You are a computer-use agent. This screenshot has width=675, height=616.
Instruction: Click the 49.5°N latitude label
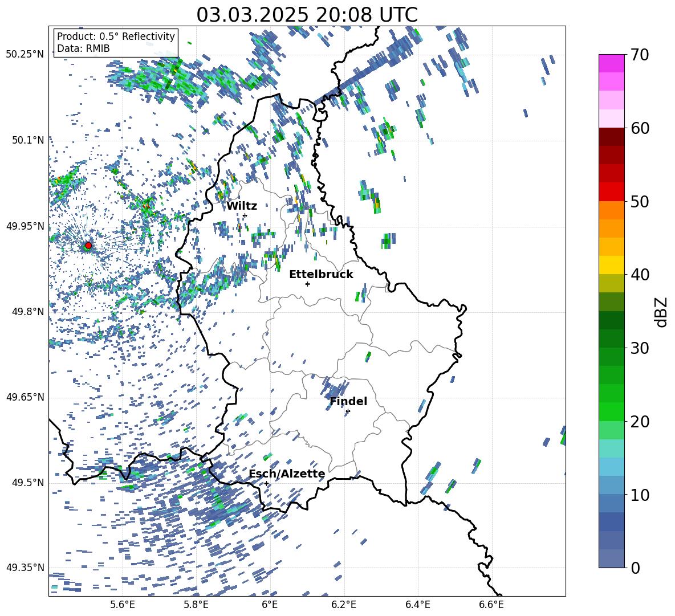[28, 483]
